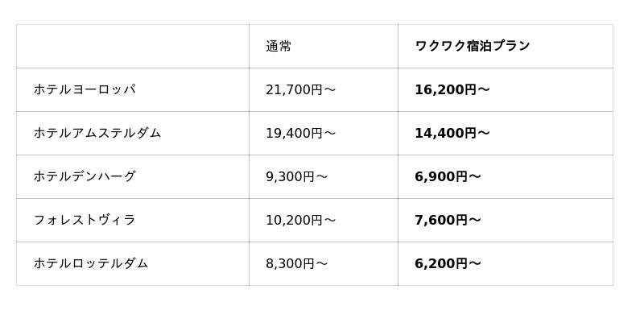Image resolution: width=644 pixels, height=310 pixels.
Task: Select the ホテルロッテルダム row label
Action: (91, 263)
